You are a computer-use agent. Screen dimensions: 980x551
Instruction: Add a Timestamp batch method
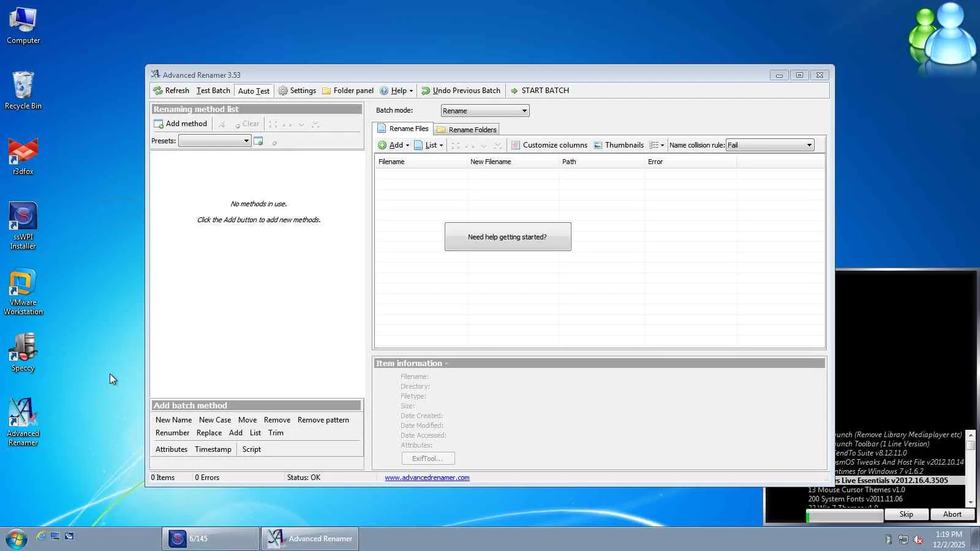pyautogui.click(x=213, y=449)
